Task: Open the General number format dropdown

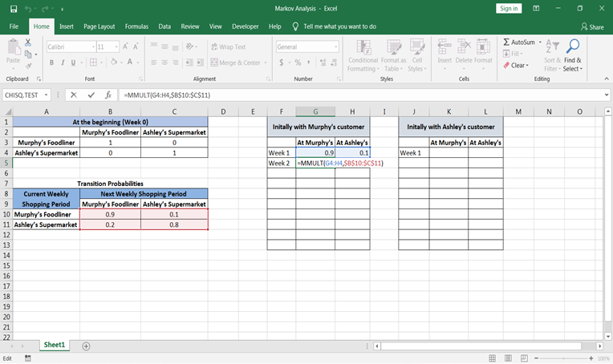Action: pos(336,47)
